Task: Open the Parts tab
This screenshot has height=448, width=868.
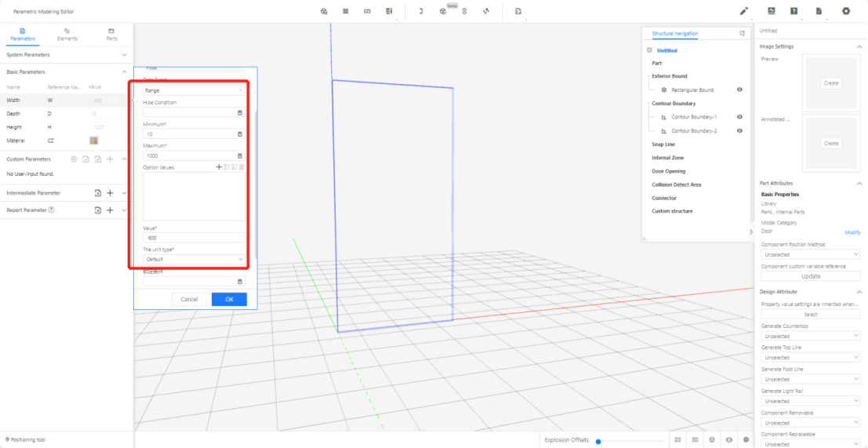Action: [111, 34]
